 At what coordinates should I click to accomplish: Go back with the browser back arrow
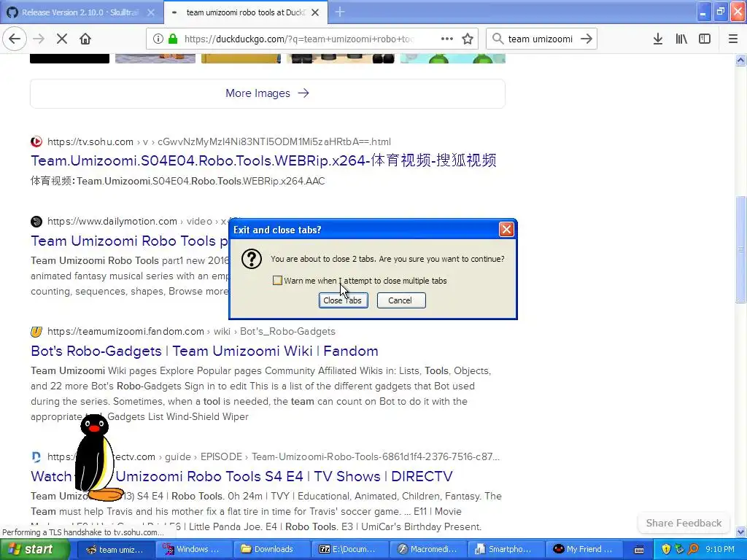(15, 39)
